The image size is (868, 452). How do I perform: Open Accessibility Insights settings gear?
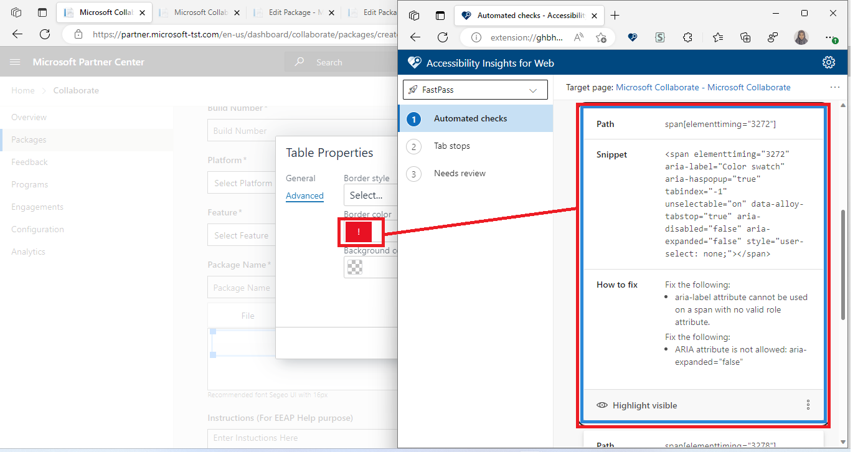(x=829, y=62)
